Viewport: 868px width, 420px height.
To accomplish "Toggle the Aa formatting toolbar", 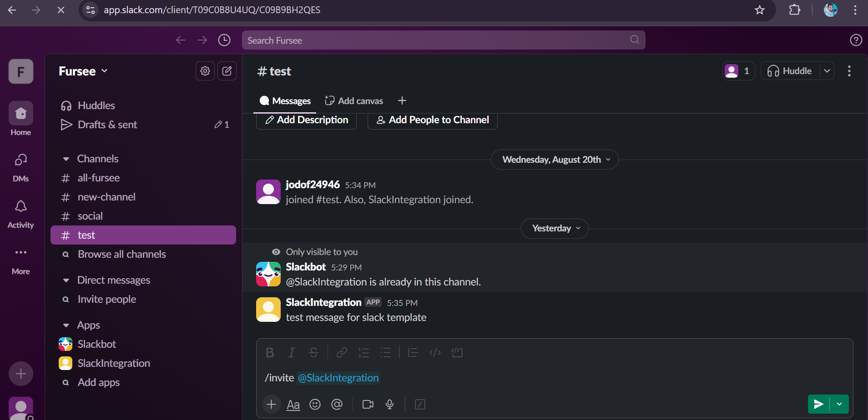I will point(293,405).
